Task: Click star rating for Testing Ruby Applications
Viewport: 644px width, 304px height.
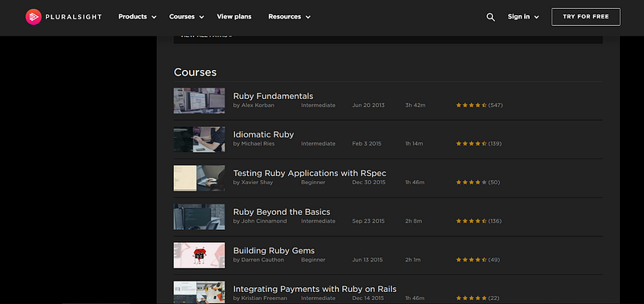Action: click(471, 182)
